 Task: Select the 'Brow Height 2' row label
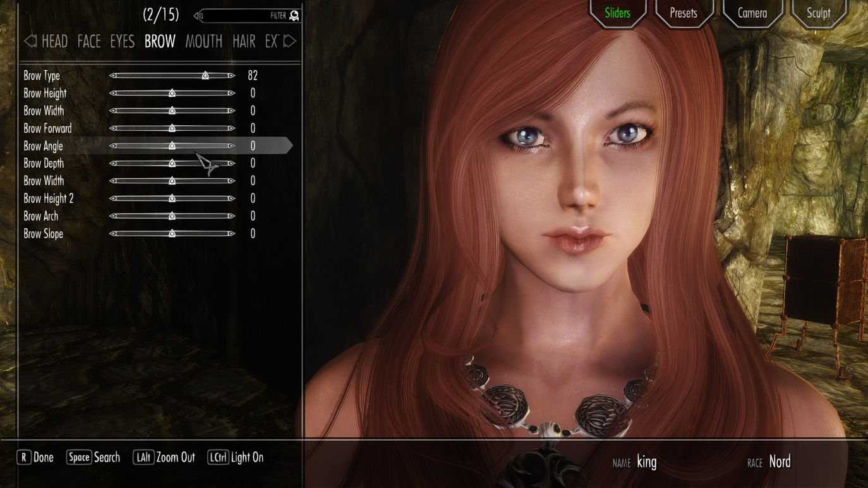click(49, 198)
